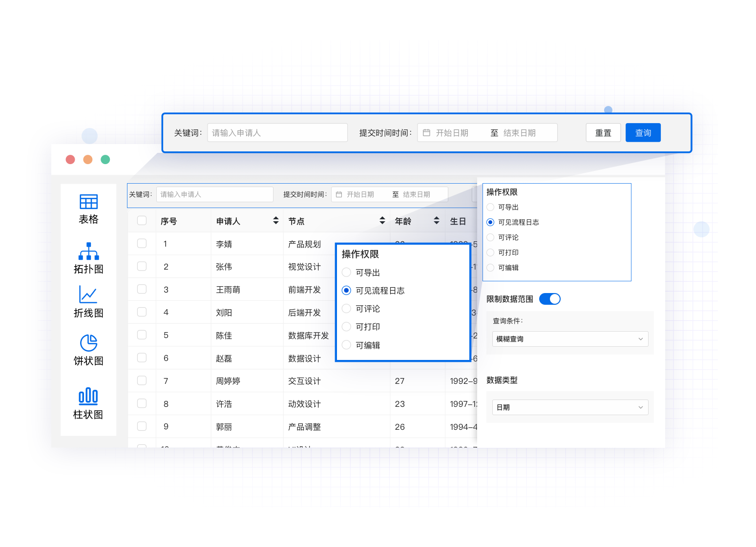Open the 表格 table view icon
Viewport: 756px width, 547px height.
click(88, 202)
